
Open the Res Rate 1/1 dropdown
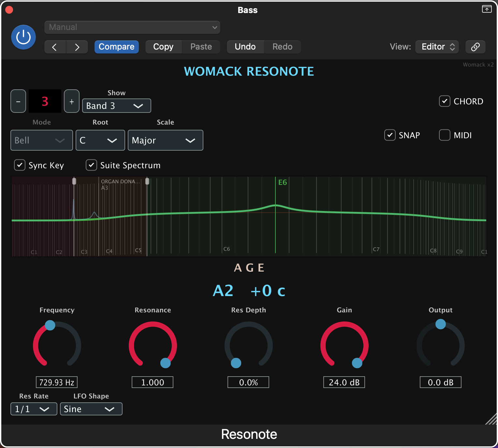click(x=34, y=409)
